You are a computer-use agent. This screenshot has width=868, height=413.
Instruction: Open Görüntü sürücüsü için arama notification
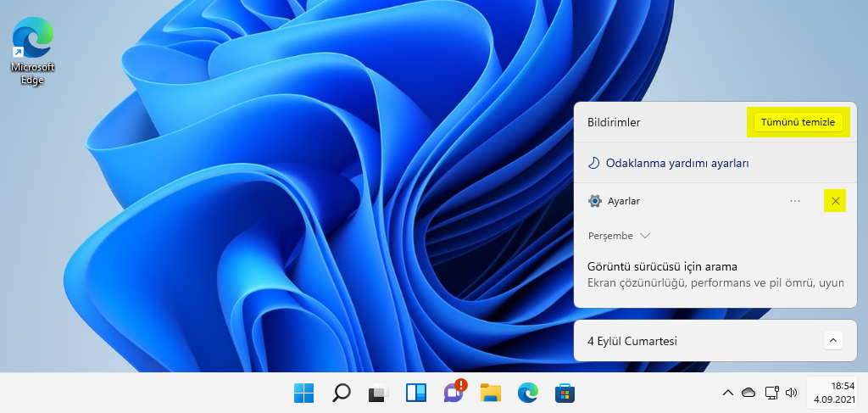pyautogui.click(x=662, y=267)
